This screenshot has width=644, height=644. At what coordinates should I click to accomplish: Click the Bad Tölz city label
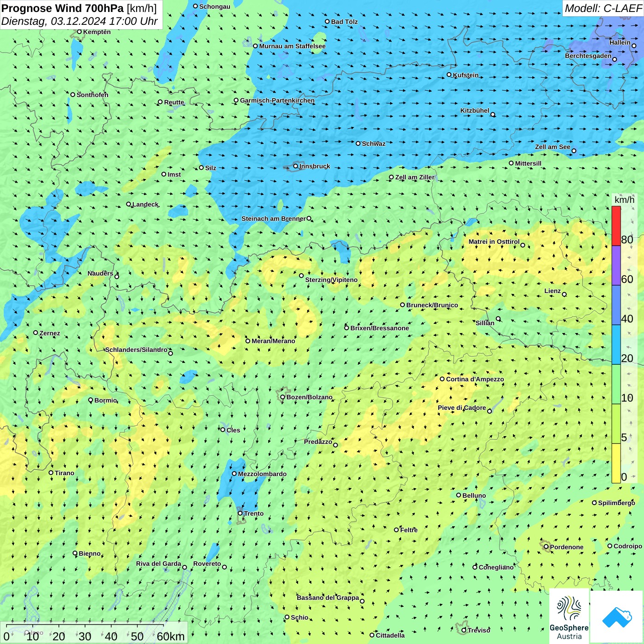(344, 22)
